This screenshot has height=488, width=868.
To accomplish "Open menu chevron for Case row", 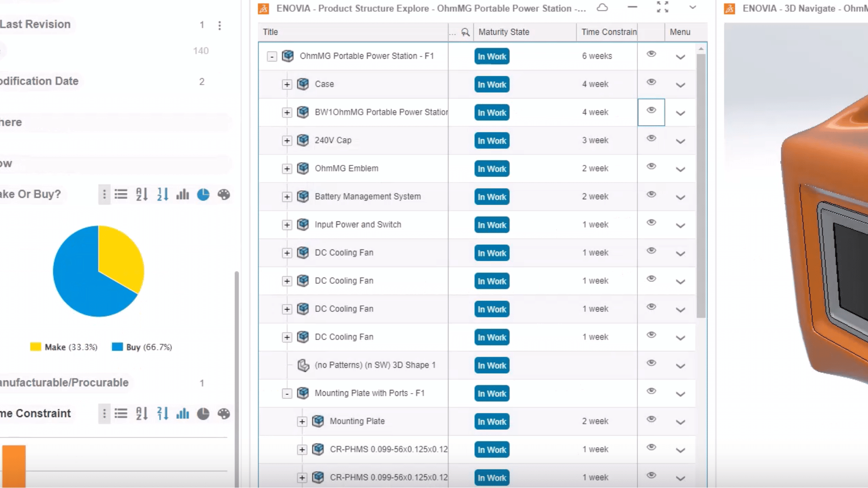I will tap(680, 85).
